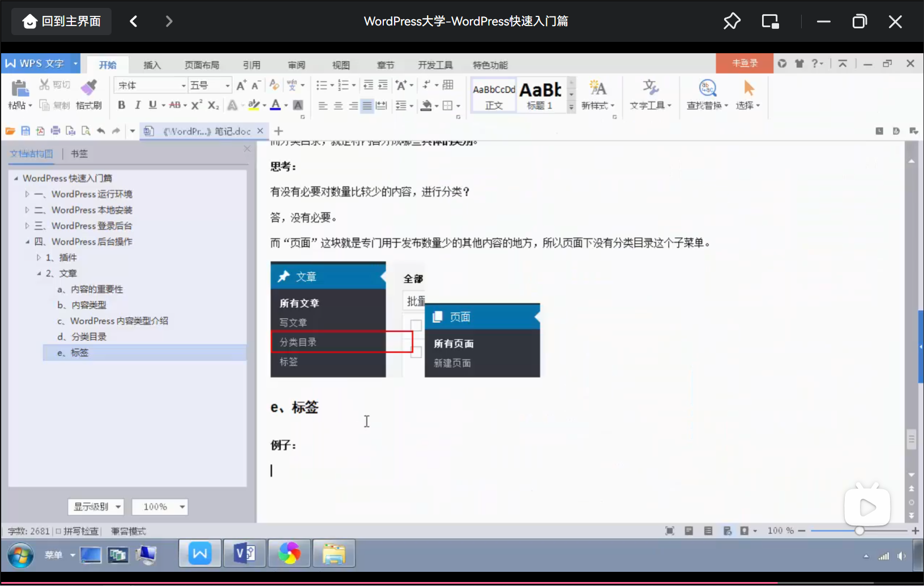Screen dimensions: 924x586
Task: Open the 显示级别 dropdown
Action: coord(96,506)
